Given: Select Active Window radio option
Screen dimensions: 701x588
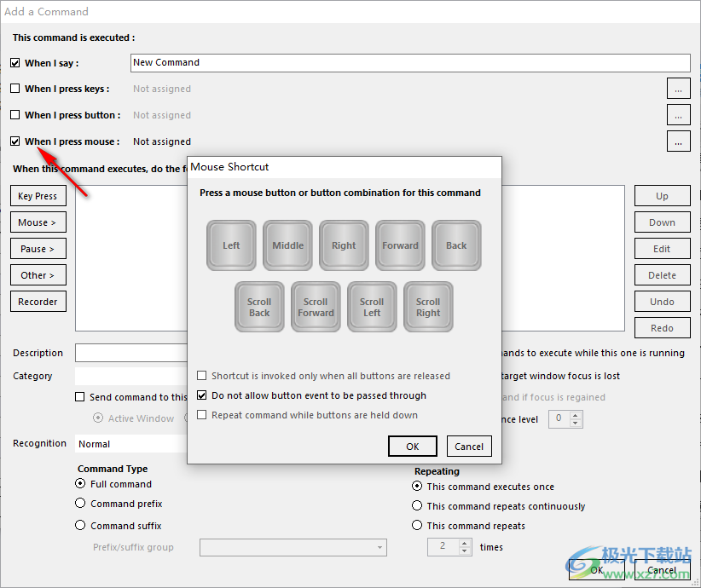Looking at the screenshot, I should (x=97, y=418).
